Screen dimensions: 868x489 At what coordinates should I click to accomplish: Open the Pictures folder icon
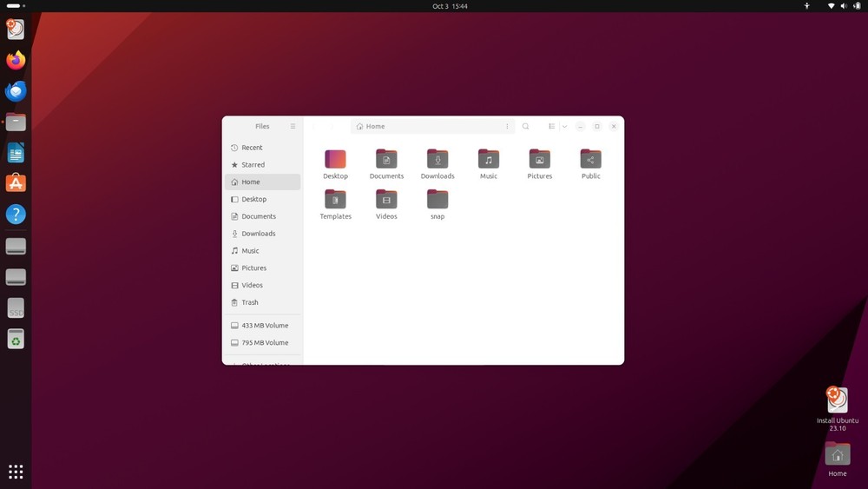pyautogui.click(x=540, y=160)
